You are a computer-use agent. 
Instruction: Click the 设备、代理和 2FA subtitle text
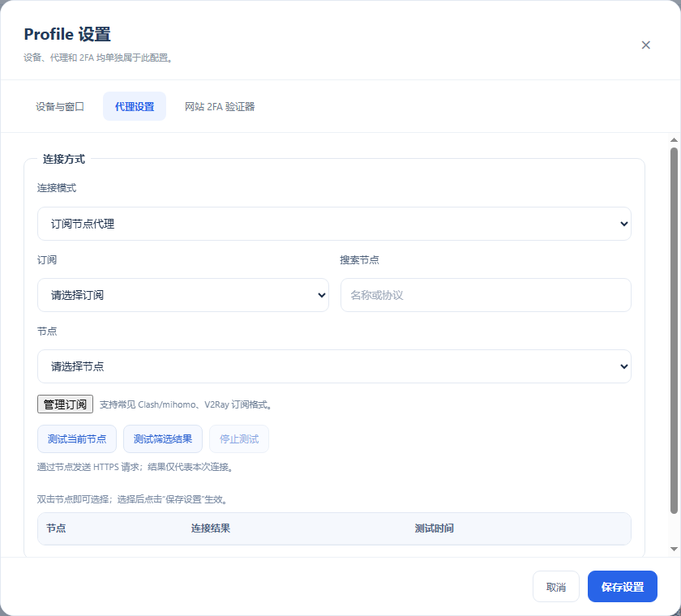(x=99, y=58)
